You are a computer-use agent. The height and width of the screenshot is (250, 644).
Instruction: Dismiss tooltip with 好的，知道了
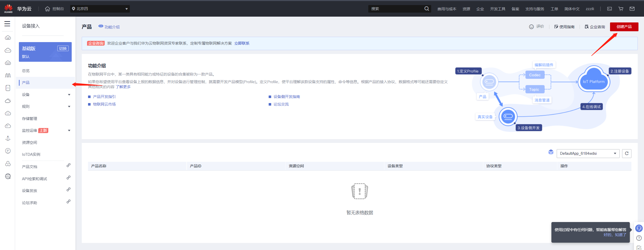[x=615, y=235]
